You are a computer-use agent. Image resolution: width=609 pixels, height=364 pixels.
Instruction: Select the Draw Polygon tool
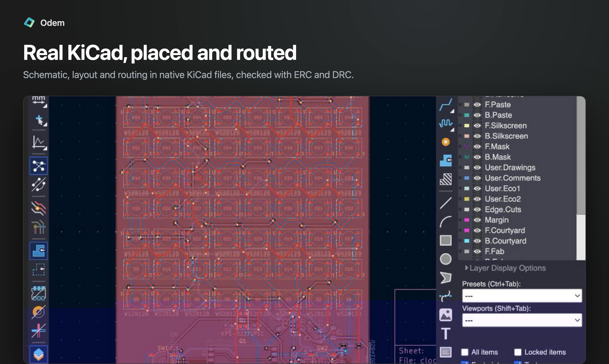(x=446, y=278)
